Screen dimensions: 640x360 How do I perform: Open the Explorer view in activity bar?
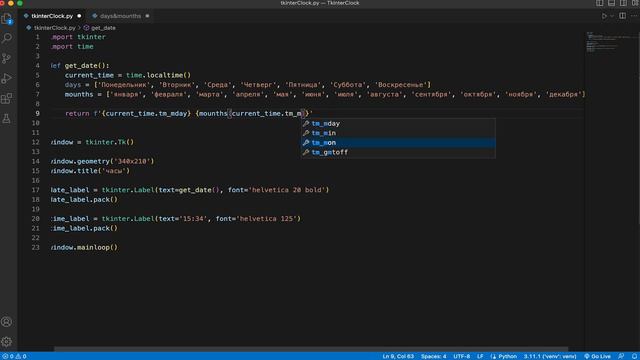tap(7, 18)
